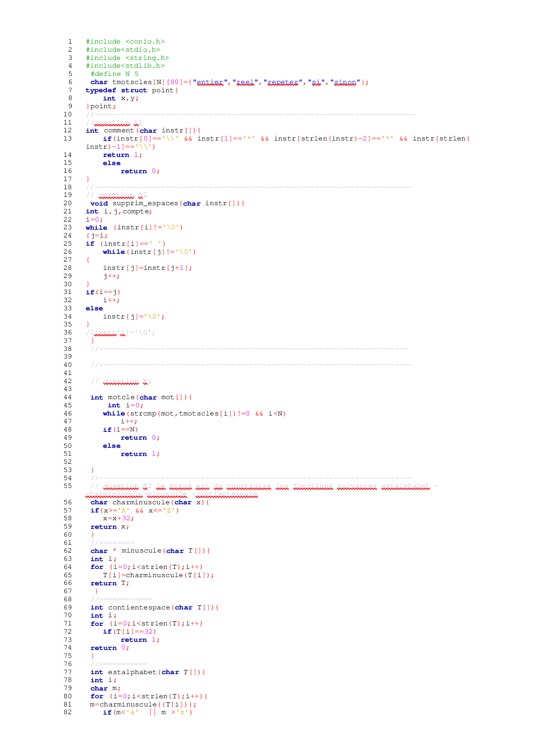Click the estalphabet function name on line 77

point(132,672)
